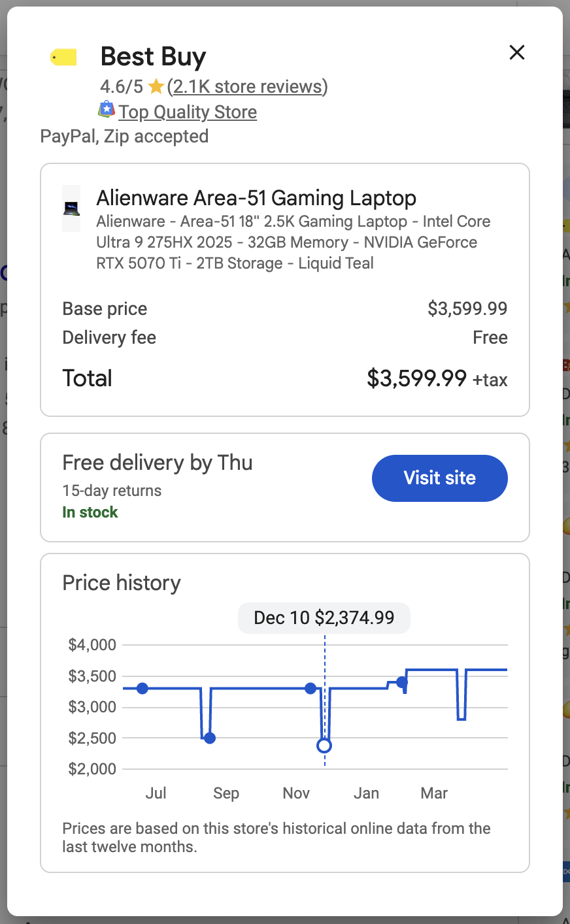This screenshot has height=924, width=570.
Task: Click the gold star rating icon
Action: [156, 86]
